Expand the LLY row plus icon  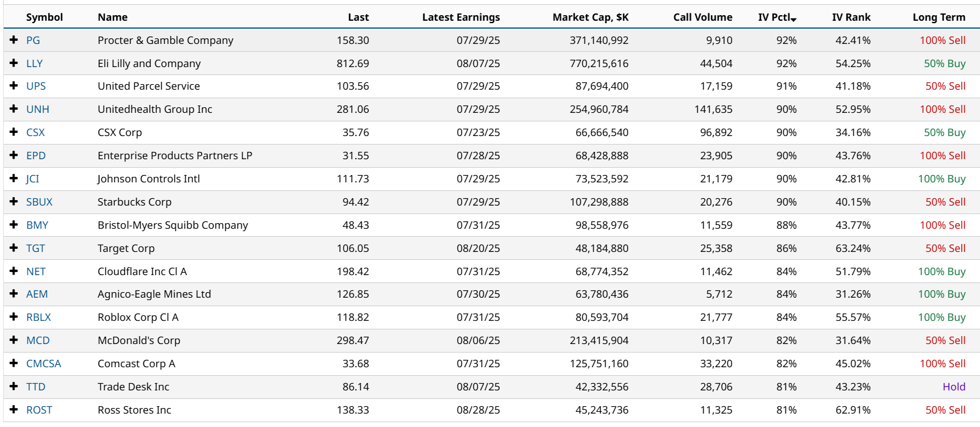13,63
